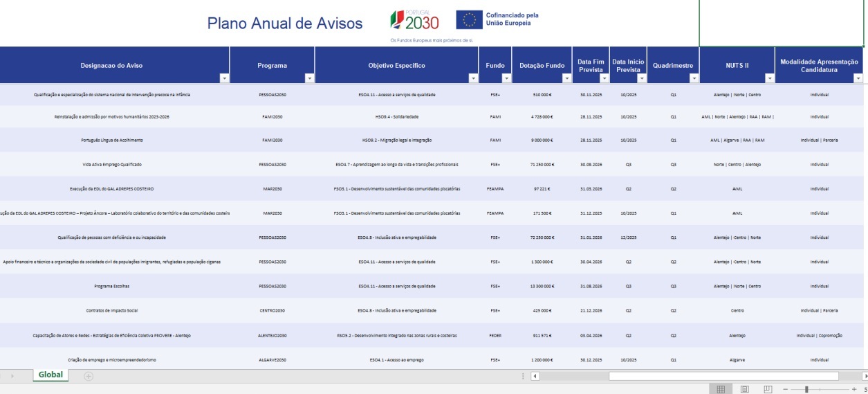Click the horizontal scrollbar left arrow
The height and width of the screenshot is (394, 868).
point(535,376)
